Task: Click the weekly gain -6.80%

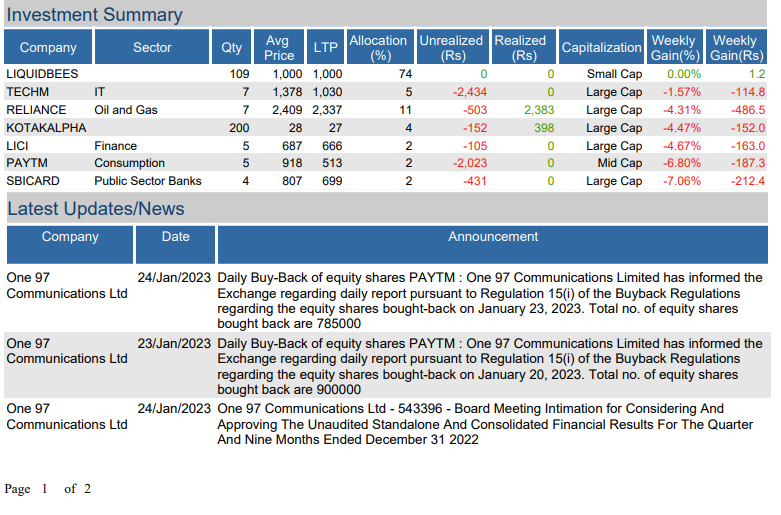Action: coord(682,163)
